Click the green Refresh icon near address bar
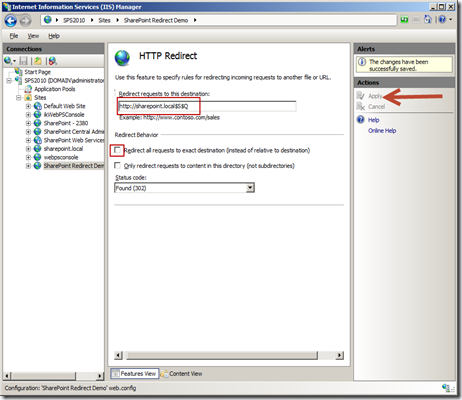The width and height of the screenshot is (462, 400). (404, 20)
